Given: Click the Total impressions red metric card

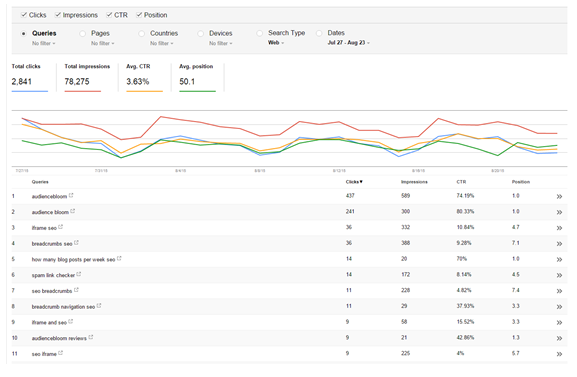Looking at the screenshot, I should click(87, 77).
